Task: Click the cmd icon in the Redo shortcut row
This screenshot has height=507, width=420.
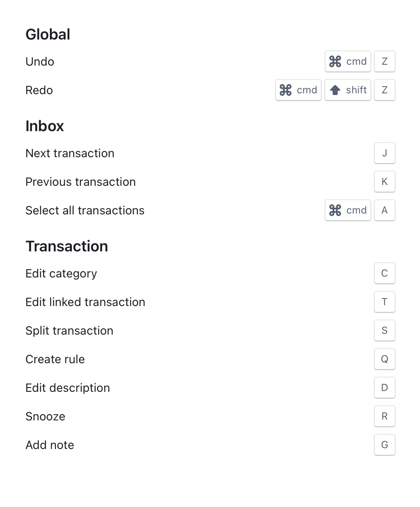Action: pyautogui.click(x=286, y=90)
